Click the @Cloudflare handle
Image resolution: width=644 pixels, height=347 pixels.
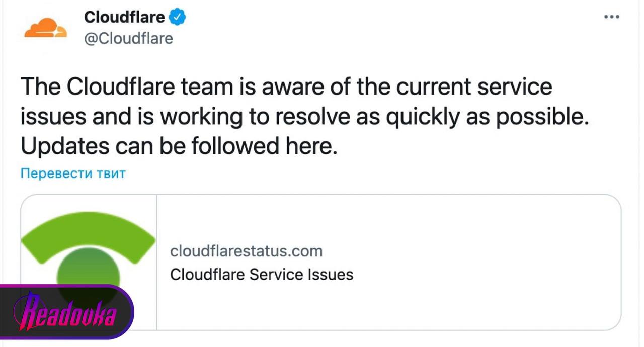128,39
